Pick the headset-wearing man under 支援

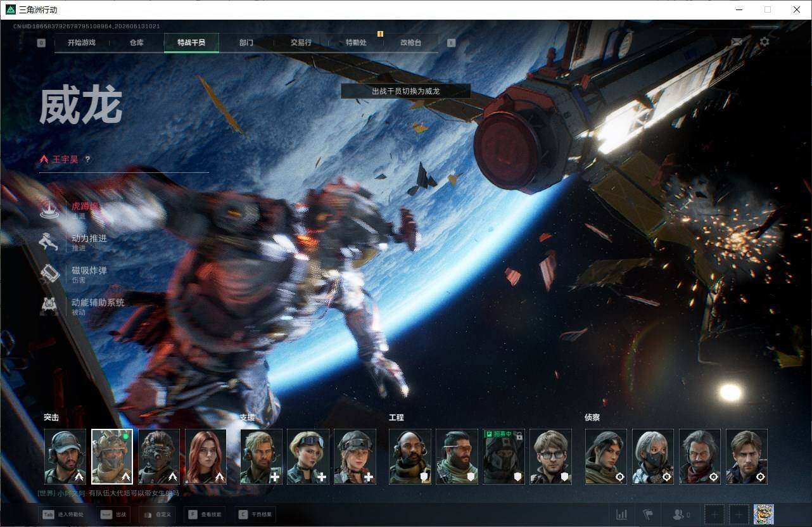click(262, 457)
